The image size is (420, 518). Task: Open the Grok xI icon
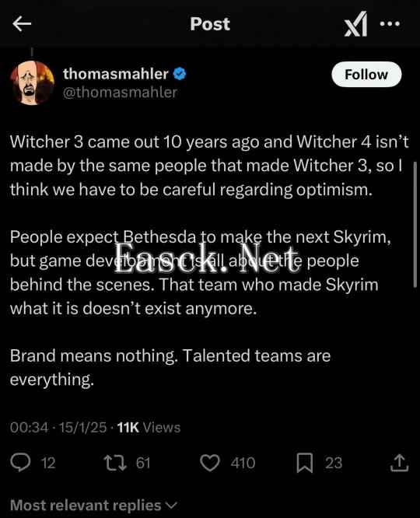pyautogui.click(x=355, y=24)
